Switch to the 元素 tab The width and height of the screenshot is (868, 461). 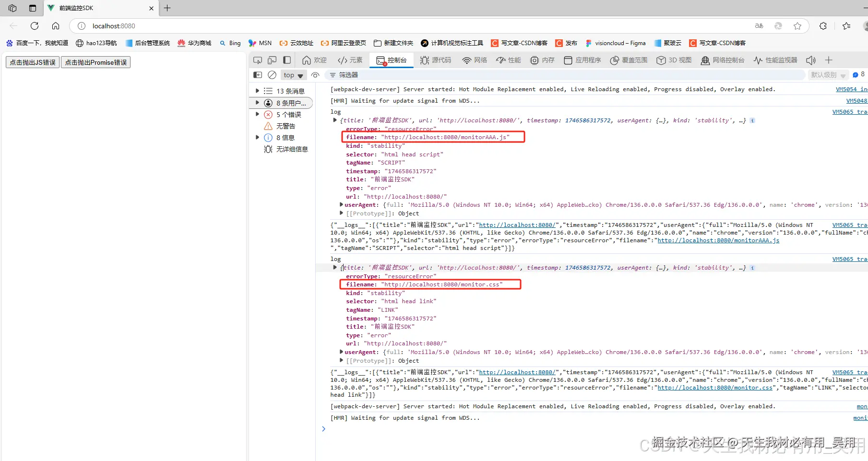tap(350, 60)
